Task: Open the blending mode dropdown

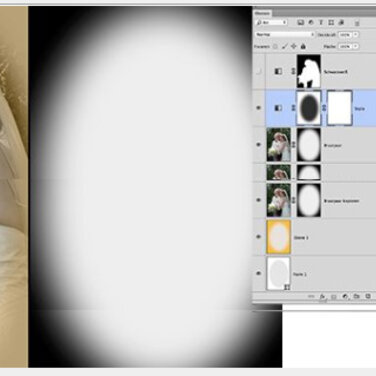Action: [285, 34]
